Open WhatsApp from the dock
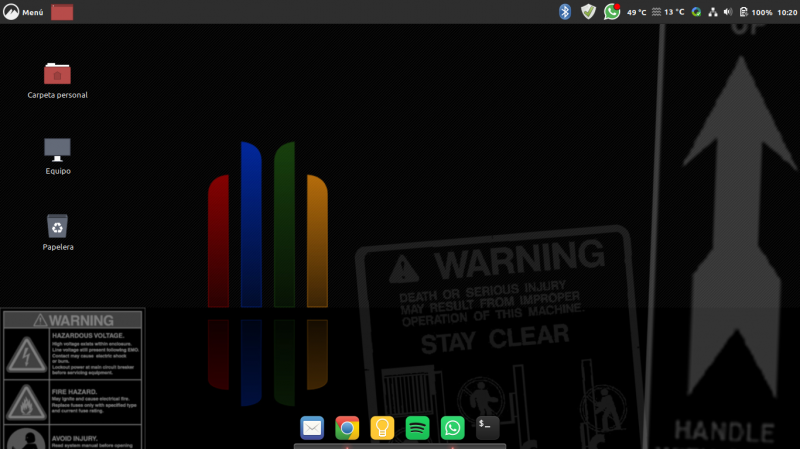This screenshot has width=800, height=449. [x=452, y=428]
